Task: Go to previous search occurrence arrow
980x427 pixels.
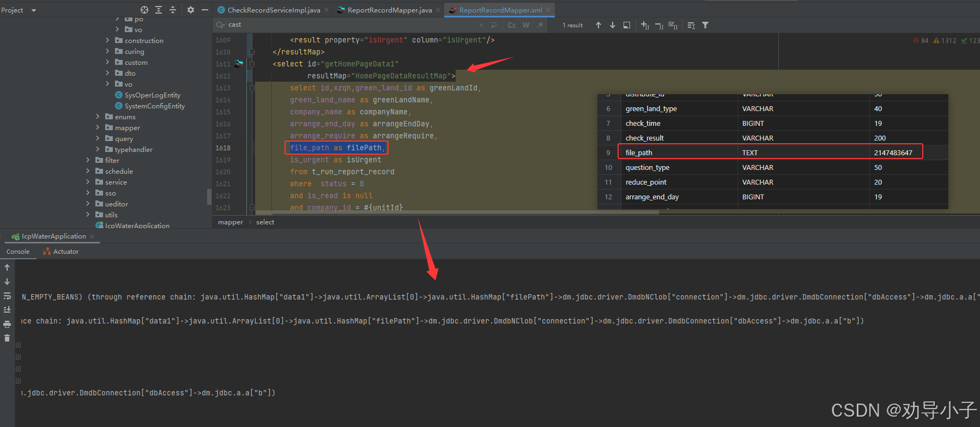Action: [598, 25]
